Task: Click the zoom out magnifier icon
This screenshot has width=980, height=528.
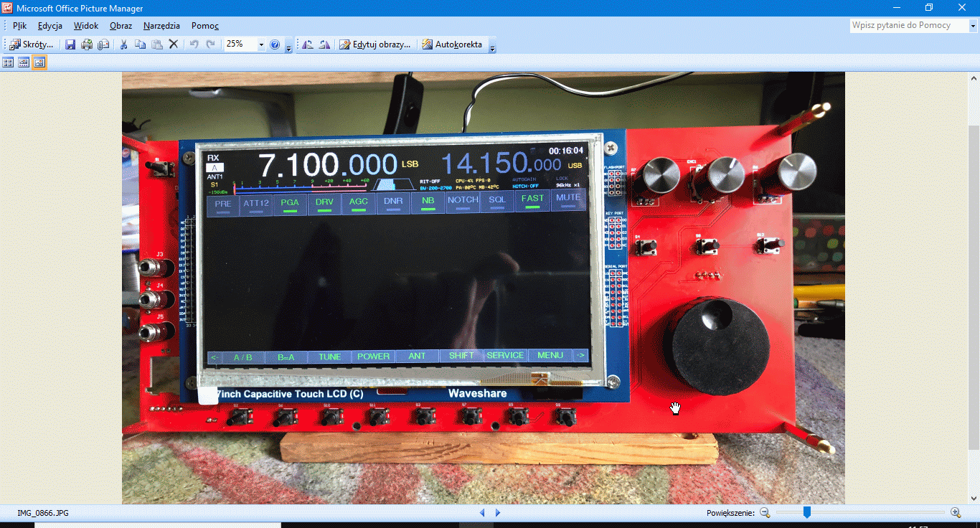Action: [x=765, y=512]
